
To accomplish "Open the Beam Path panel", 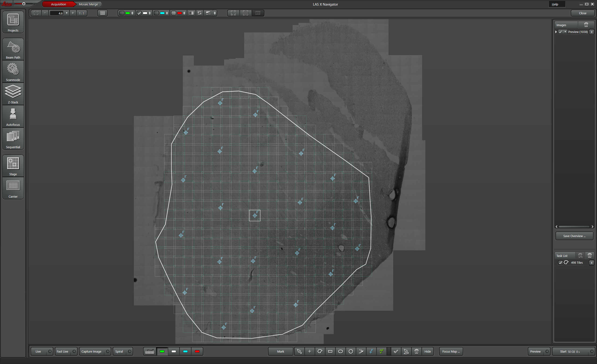I will coord(13,50).
